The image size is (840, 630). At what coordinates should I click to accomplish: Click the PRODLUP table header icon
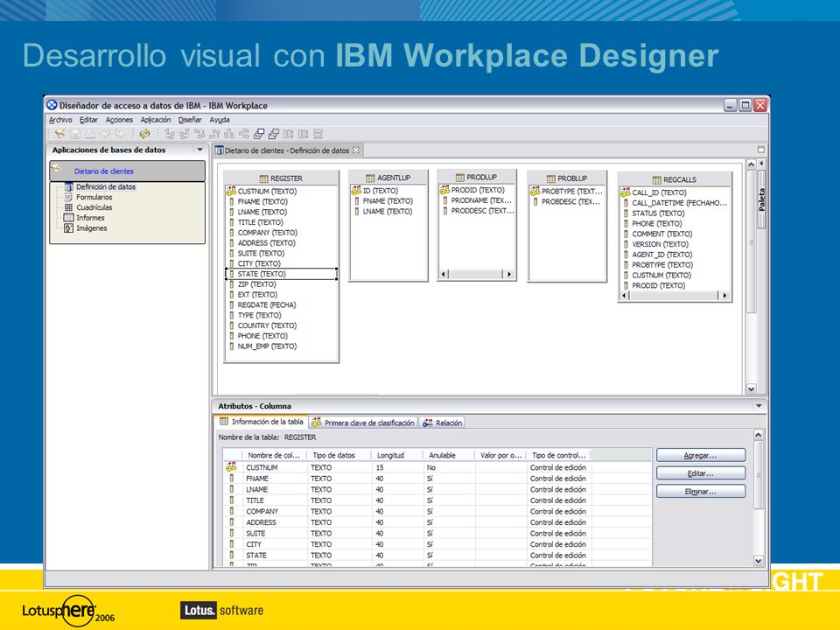click(459, 178)
